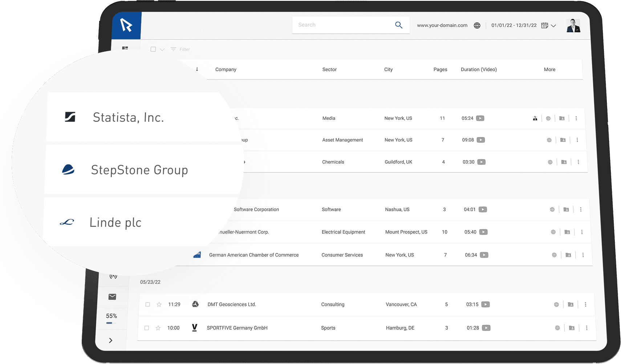The image size is (621, 364).
Task: Open the user profile avatar
Action: tap(573, 25)
